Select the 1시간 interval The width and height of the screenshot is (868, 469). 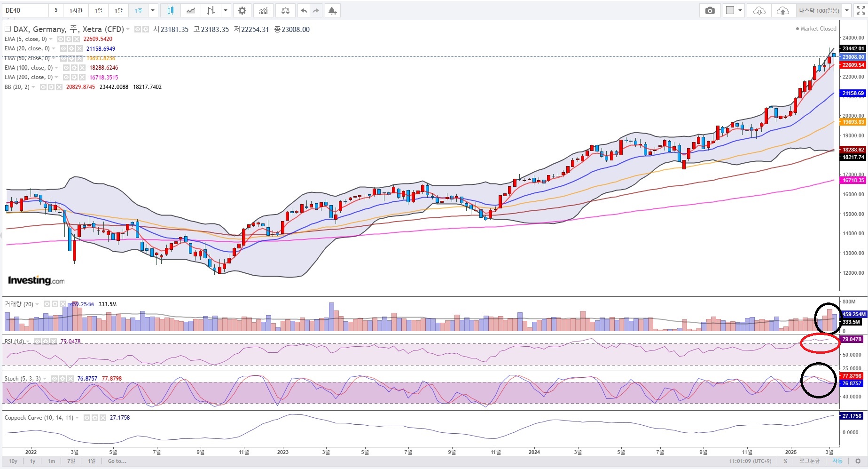point(76,10)
